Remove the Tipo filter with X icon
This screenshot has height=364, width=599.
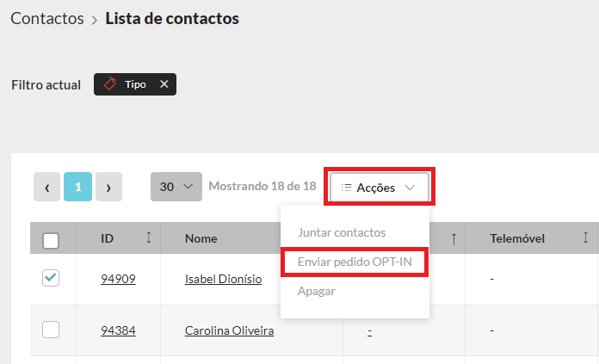tap(164, 84)
